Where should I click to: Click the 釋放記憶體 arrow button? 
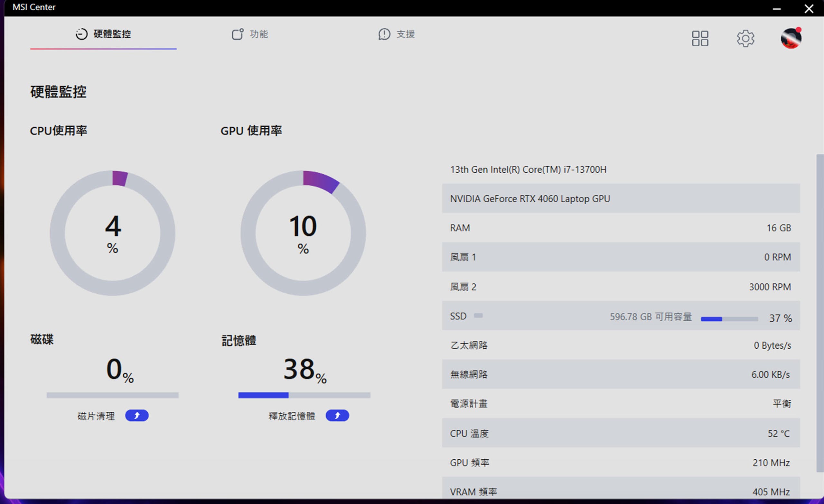pyautogui.click(x=337, y=416)
